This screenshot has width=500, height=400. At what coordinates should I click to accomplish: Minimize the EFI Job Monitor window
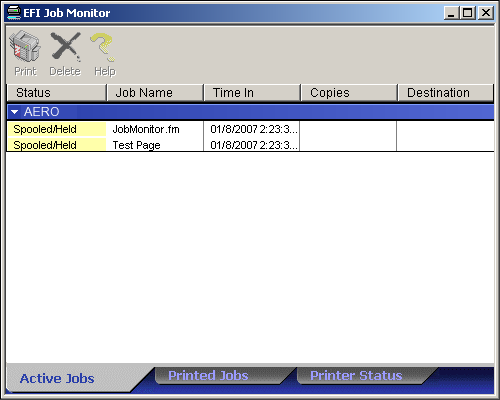pos(451,13)
